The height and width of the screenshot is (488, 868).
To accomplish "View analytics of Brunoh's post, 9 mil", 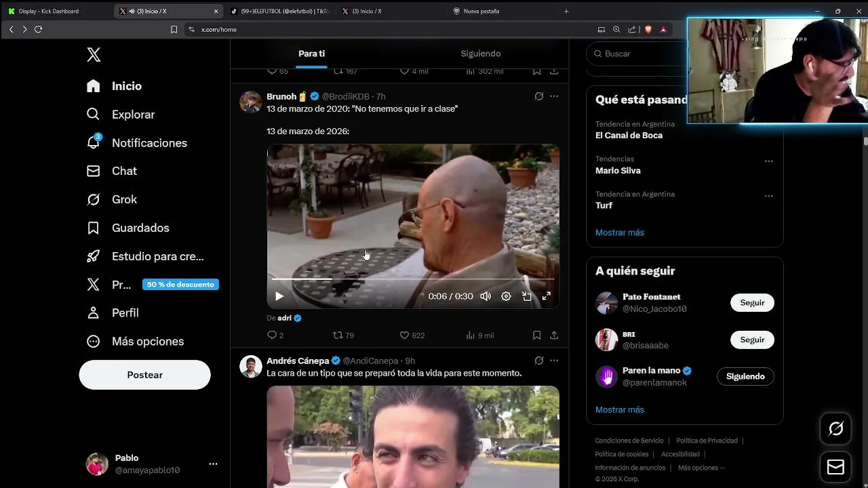I will coord(480,335).
